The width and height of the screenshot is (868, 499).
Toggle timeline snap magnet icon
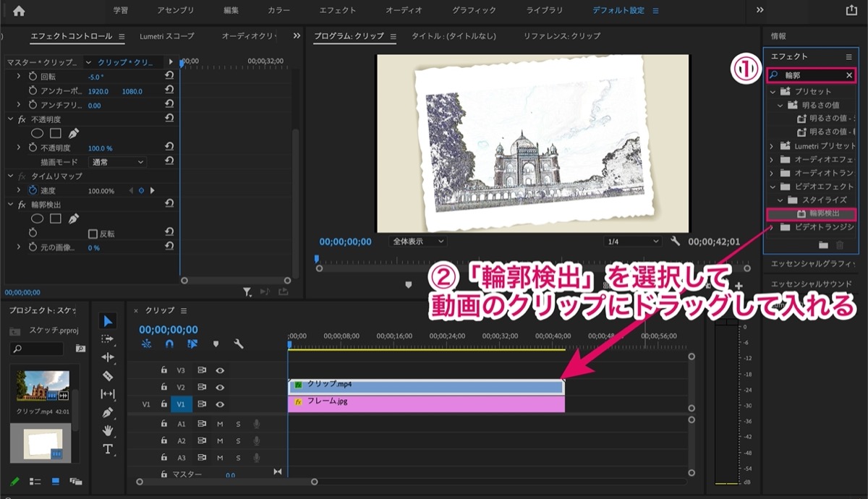169,344
